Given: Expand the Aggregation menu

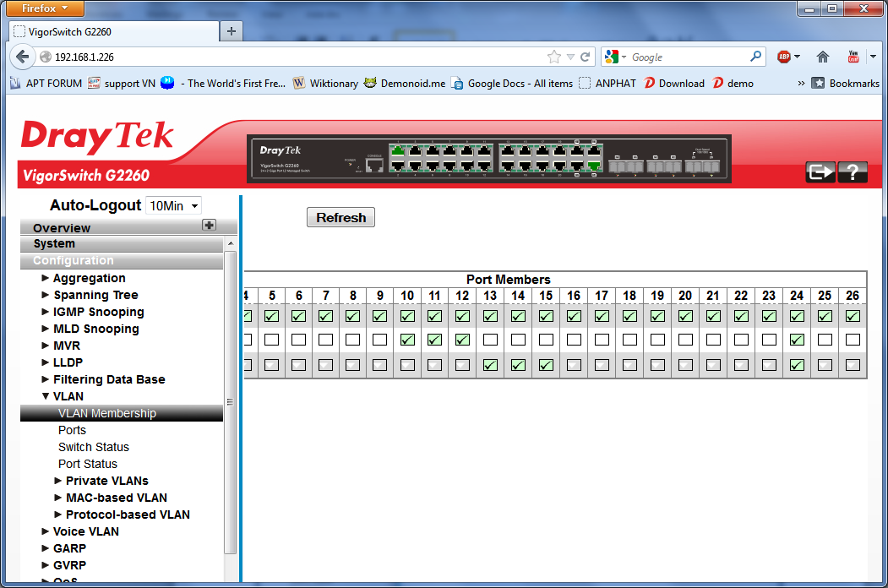Looking at the screenshot, I should (84, 278).
